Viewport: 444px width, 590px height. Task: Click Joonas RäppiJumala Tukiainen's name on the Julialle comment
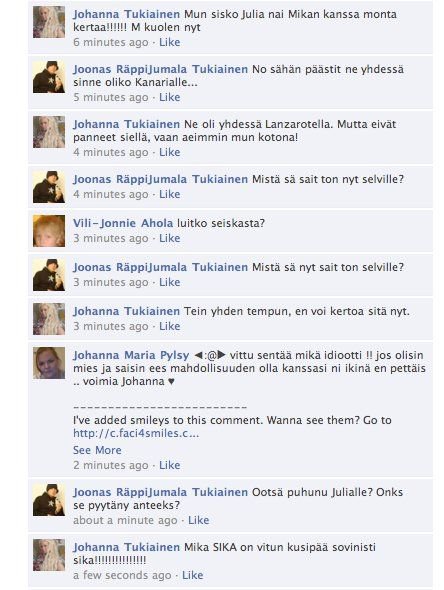pos(160,492)
